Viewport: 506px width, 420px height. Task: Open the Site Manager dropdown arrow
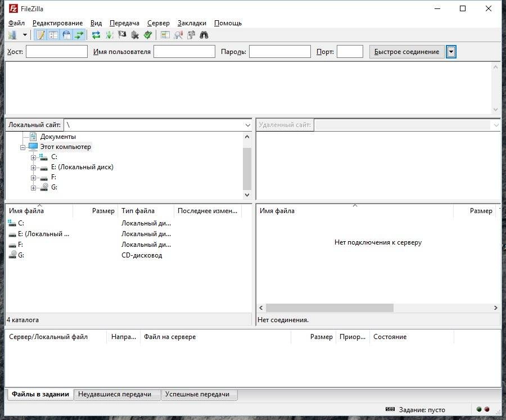point(25,35)
